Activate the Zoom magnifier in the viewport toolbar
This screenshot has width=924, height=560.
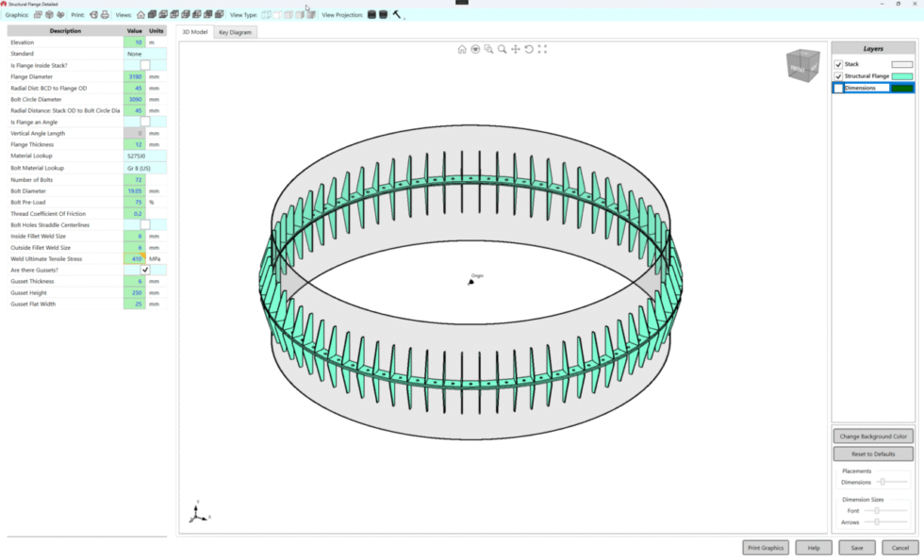pos(503,49)
